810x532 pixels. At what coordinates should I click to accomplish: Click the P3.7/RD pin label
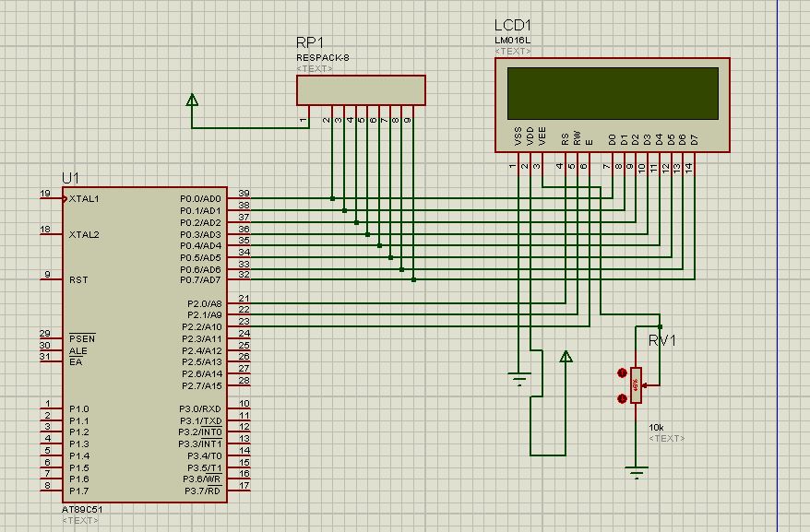tap(203, 491)
